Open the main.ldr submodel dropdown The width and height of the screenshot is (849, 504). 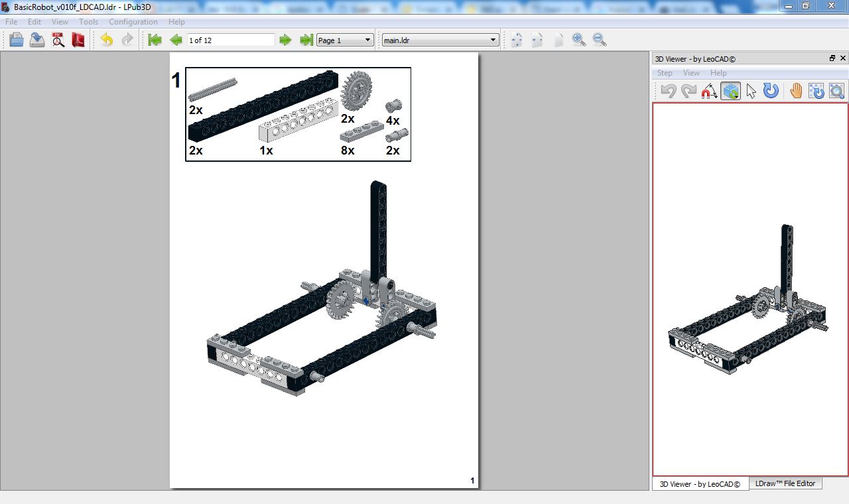click(x=439, y=40)
